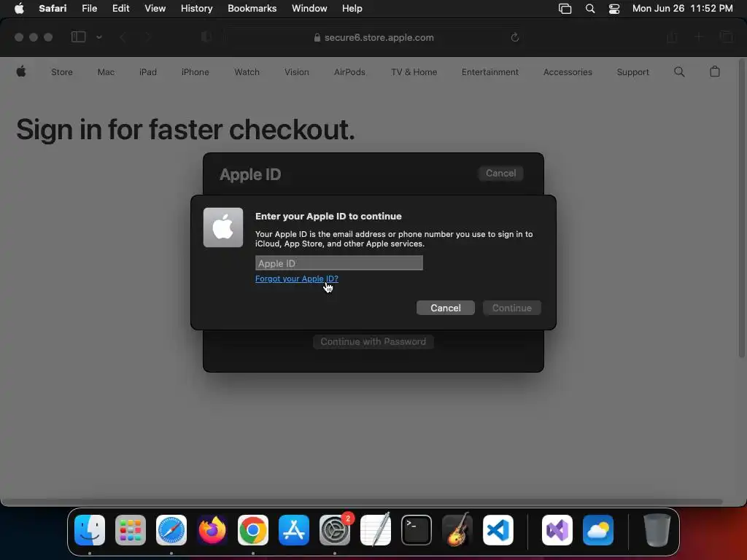Open the cloud weather app in Dock
This screenshot has height=560, width=747.
598,529
